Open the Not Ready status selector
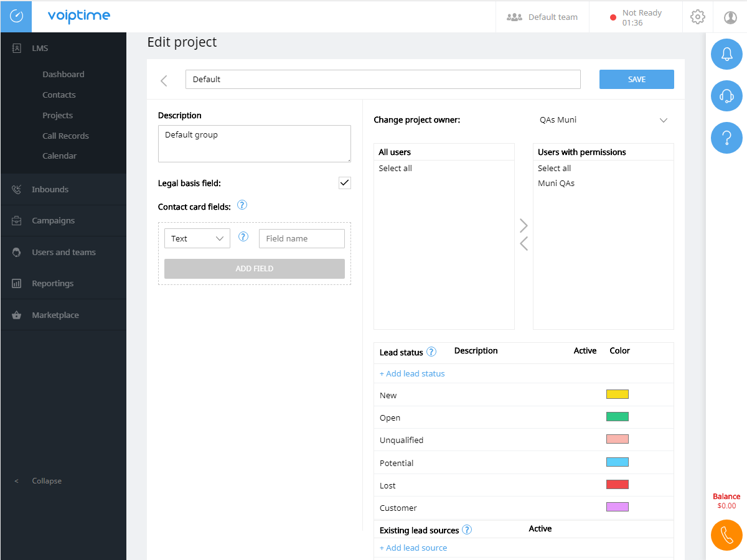Screen dimensions: 747x560 [636, 17]
